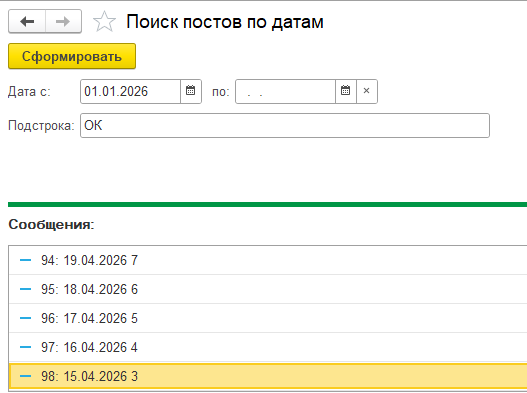Click the blue dash icon of row 98
This screenshot has width=527, height=393.
pyautogui.click(x=26, y=376)
